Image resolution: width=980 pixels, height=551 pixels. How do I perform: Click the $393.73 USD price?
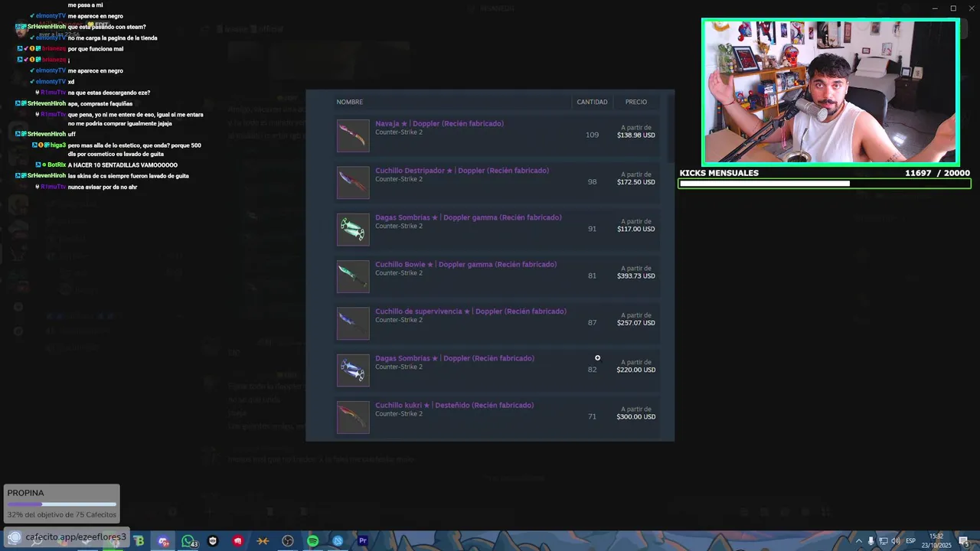click(636, 276)
